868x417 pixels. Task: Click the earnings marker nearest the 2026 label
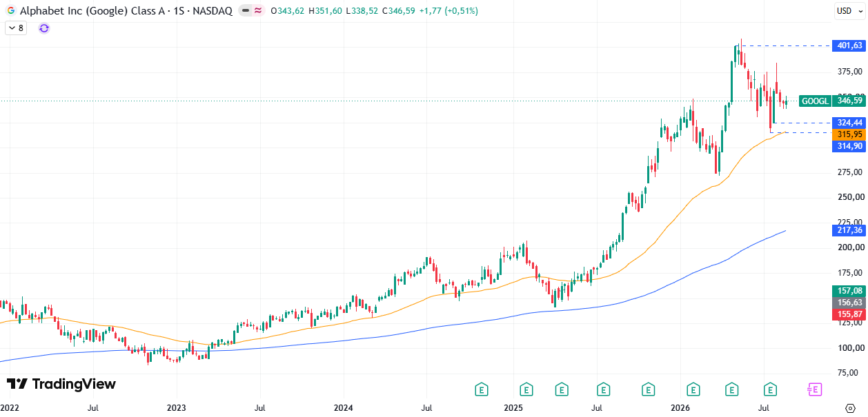(x=692, y=390)
